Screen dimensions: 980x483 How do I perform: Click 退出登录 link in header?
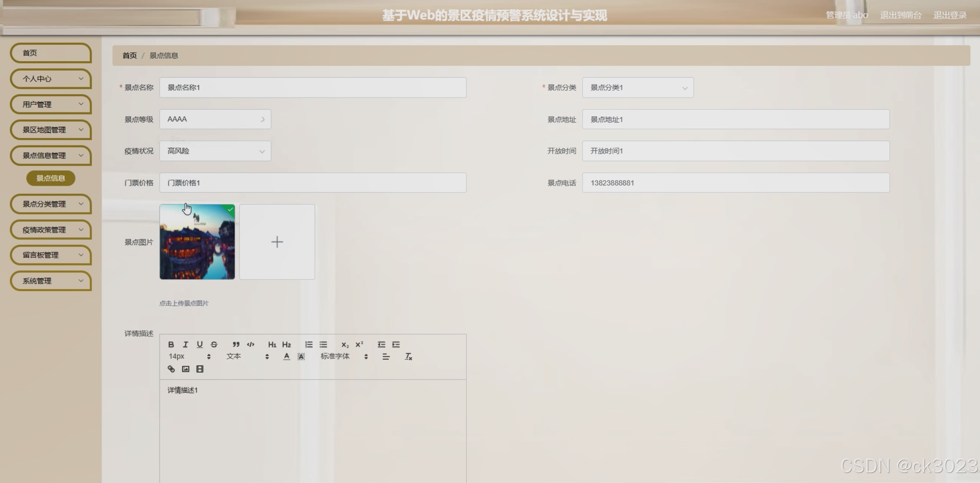click(950, 15)
